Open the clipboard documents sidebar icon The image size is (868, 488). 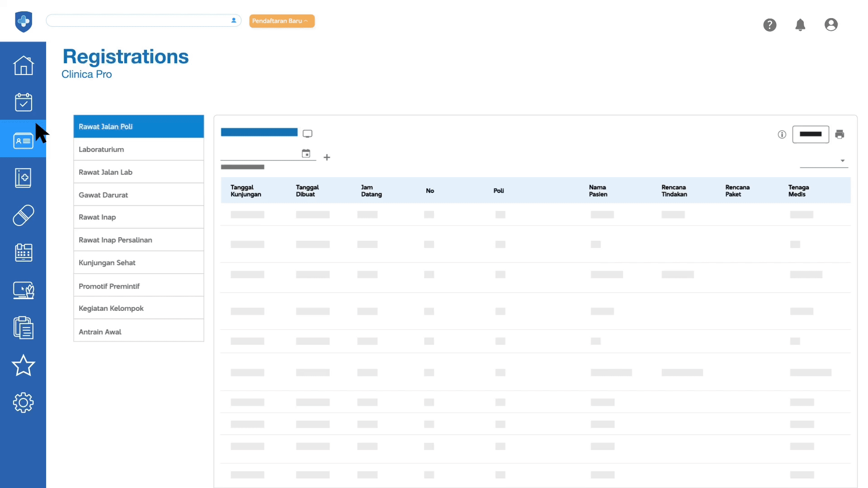[x=23, y=328]
